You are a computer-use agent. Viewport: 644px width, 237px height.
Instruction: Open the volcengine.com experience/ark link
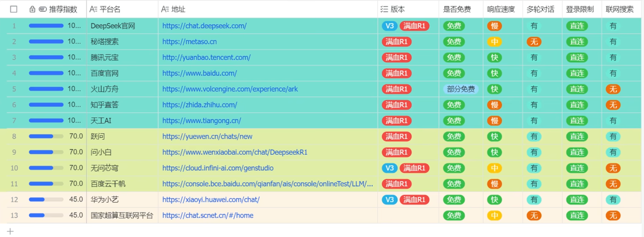point(230,89)
